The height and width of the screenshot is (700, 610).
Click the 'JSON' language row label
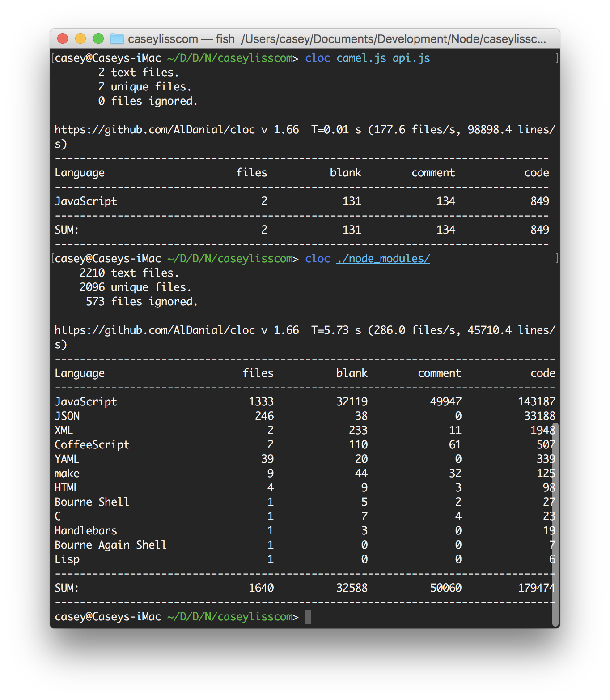[x=67, y=416]
